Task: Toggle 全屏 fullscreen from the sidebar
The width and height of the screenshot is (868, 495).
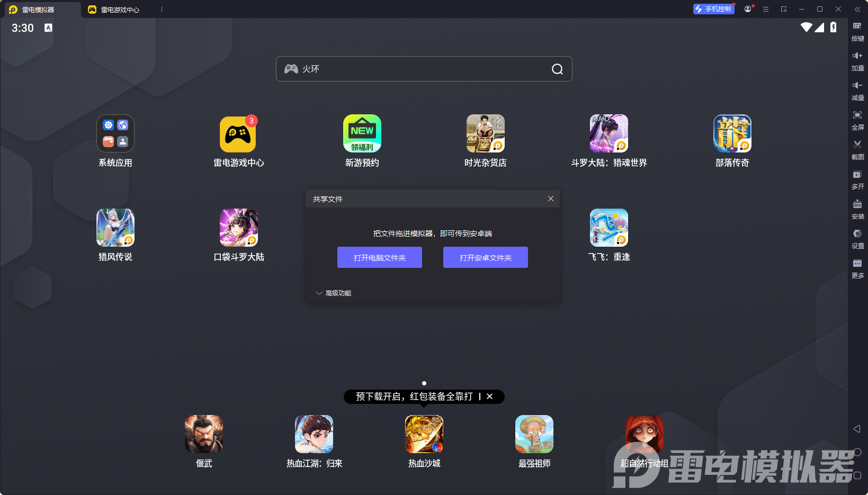Action: [857, 121]
